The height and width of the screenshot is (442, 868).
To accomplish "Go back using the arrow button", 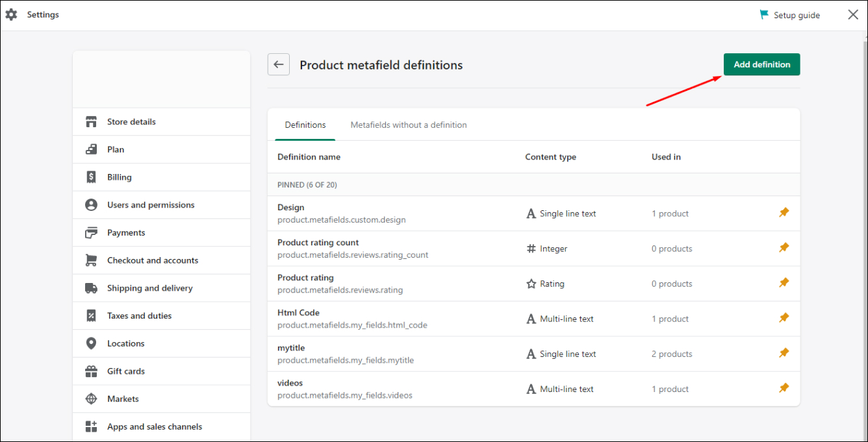I will (x=279, y=64).
